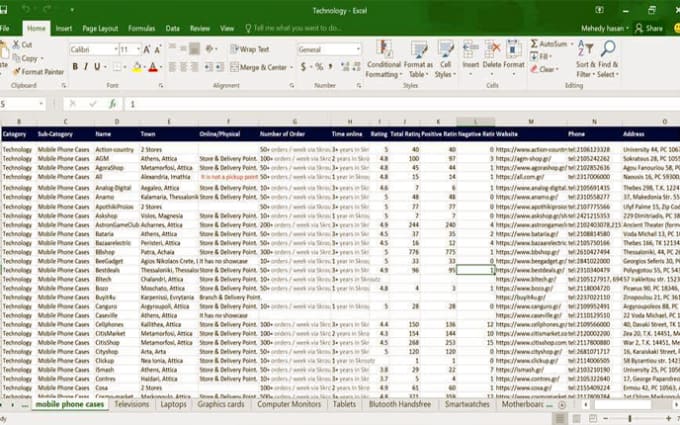Toggle underline formatting
Viewport: 680px width, 425px height.
point(98,67)
